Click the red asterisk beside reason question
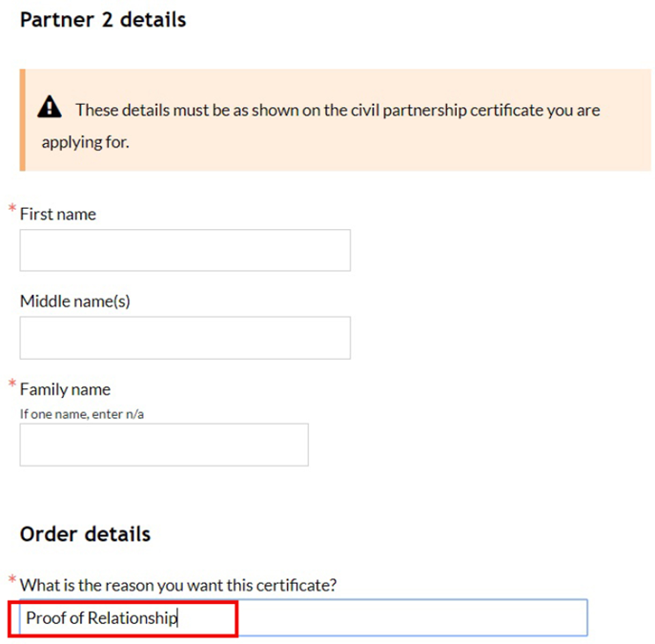Screen dimensions: 655x644 point(12,579)
